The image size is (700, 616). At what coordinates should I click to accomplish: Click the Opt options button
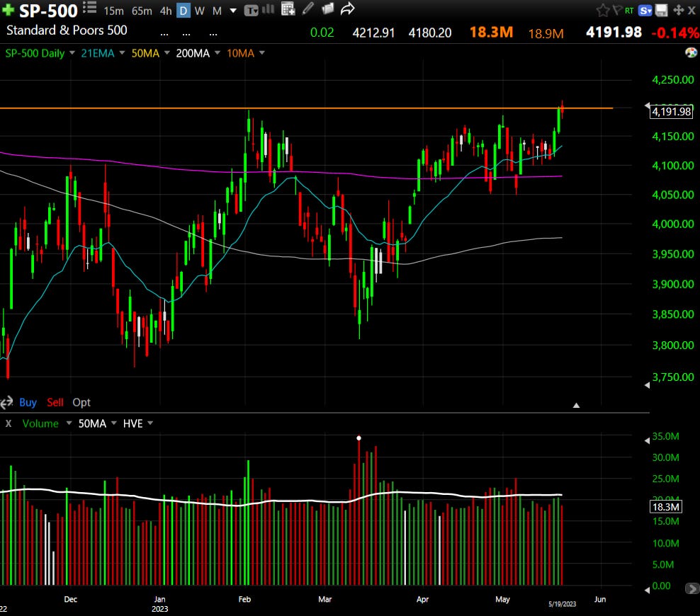[x=81, y=402]
